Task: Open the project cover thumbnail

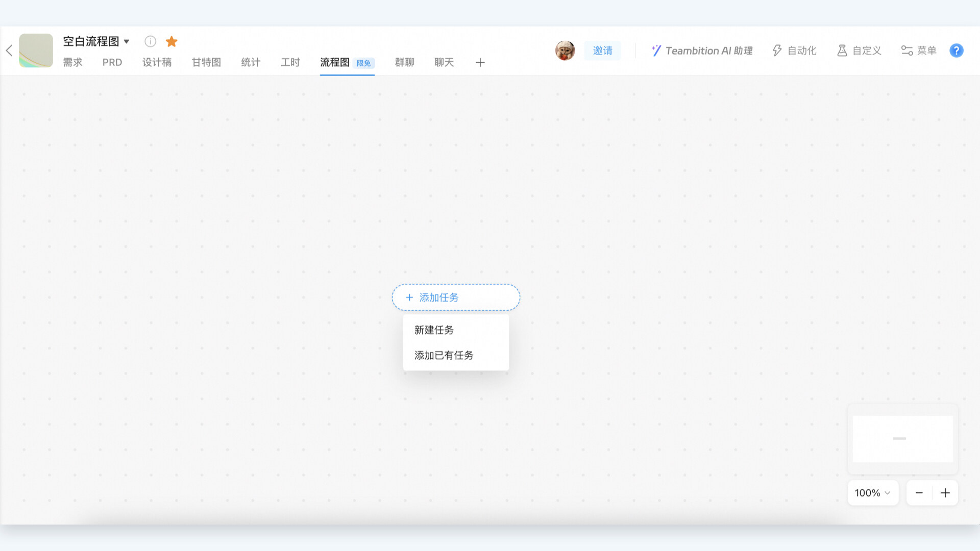Action: [36, 51]
